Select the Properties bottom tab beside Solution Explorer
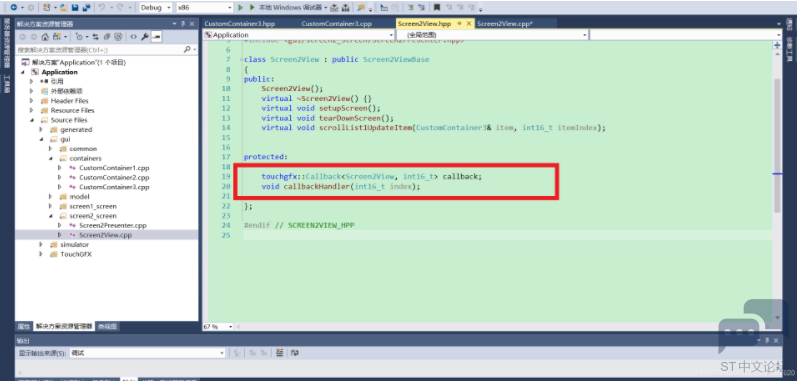This screenshot has height=382, width=797. [x=24, y=327]
